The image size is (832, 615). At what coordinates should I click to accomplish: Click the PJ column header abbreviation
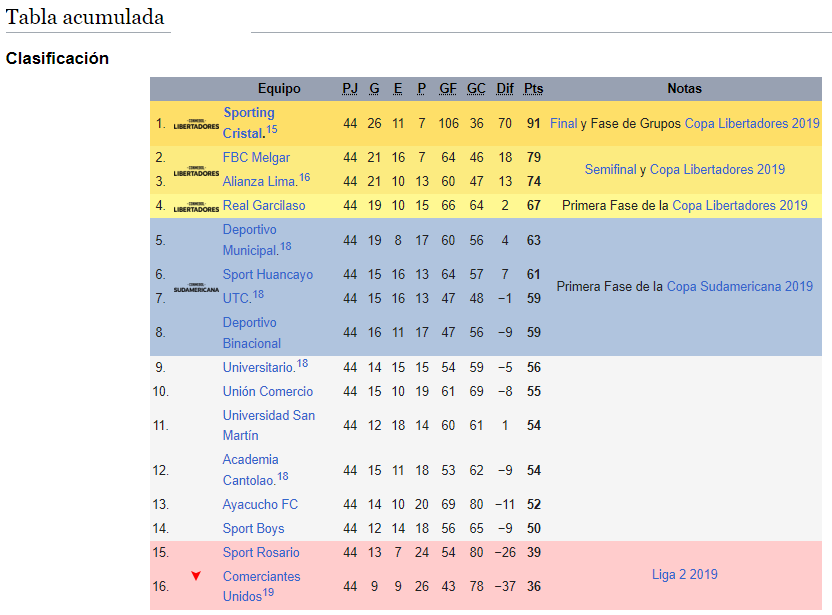tap(350, 89)
